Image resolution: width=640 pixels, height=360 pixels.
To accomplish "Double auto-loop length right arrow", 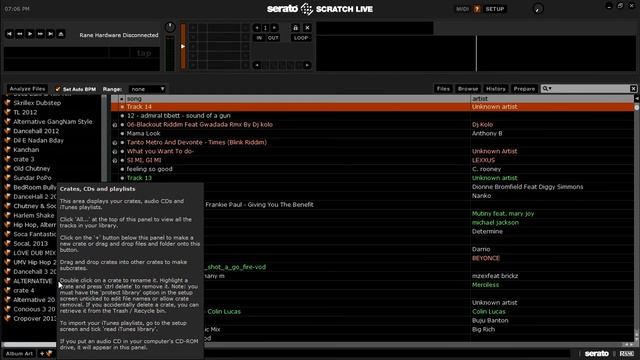I will click(307, 65).
